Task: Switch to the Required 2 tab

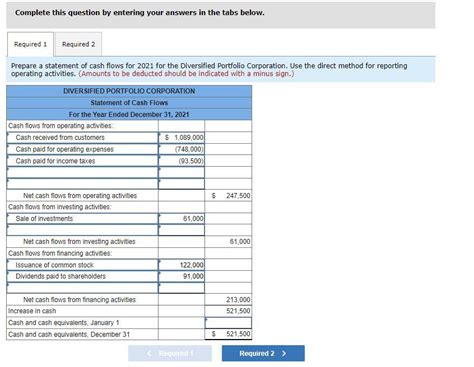Action: [x=78, y=44]
